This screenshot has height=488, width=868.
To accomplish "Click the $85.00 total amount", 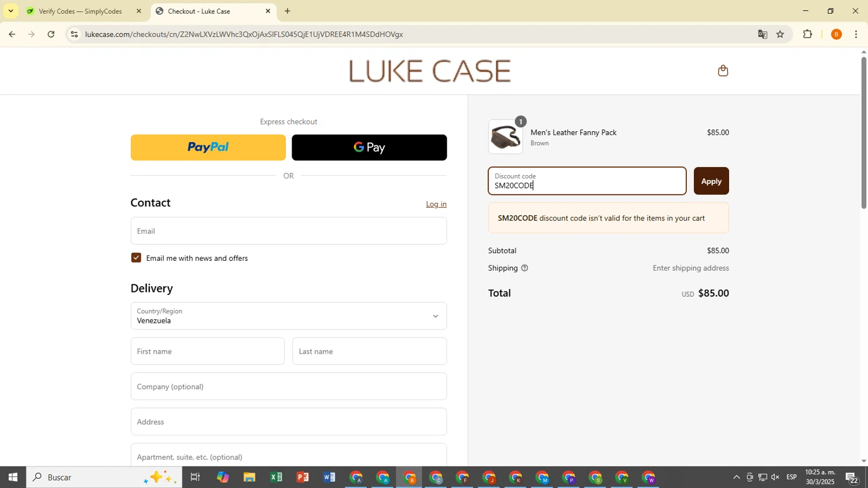I will click(713, 293).
